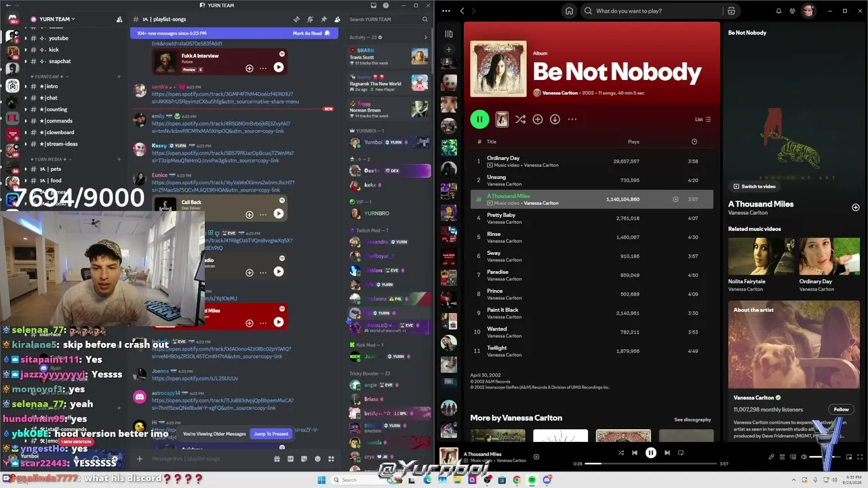Toggle Discord channel notification mute

point(310,19)
